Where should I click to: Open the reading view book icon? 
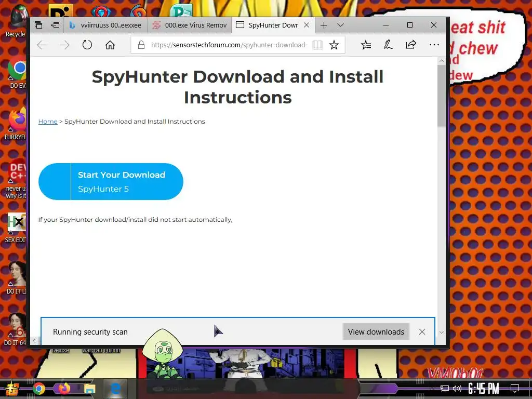click(317, 45)
